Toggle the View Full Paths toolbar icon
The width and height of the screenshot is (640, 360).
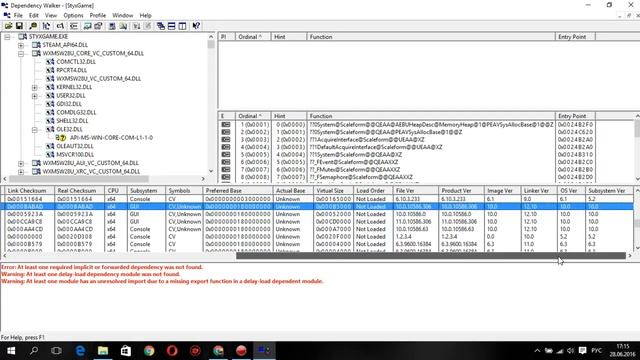coord(60,26)
